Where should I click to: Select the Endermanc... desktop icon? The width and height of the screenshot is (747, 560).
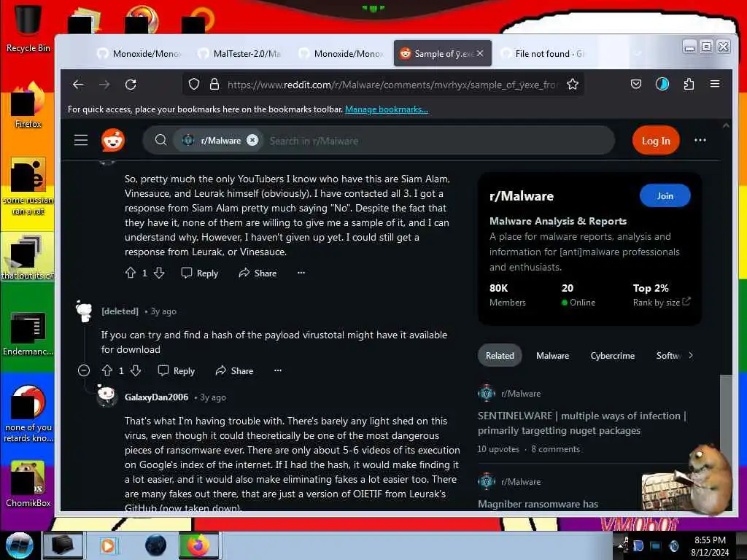28,333
